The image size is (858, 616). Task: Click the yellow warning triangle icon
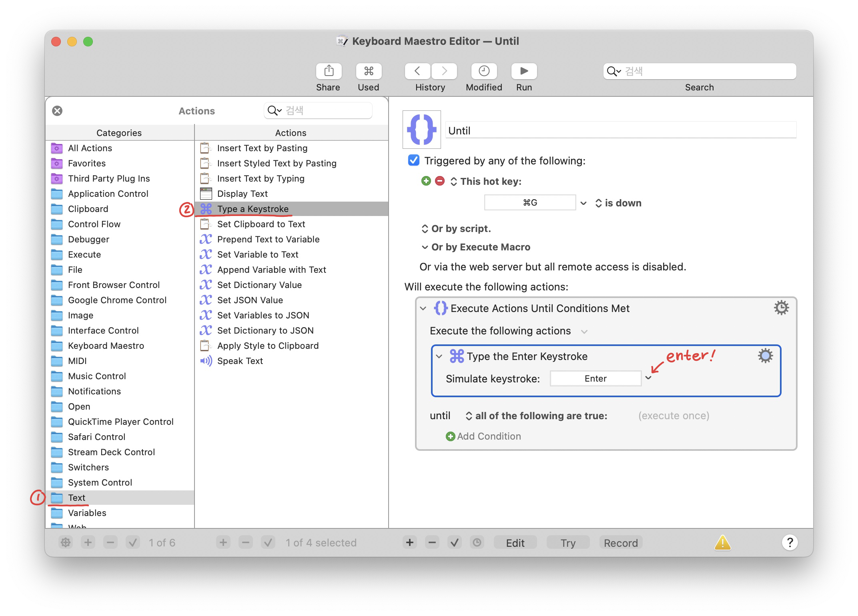[722, 542]
